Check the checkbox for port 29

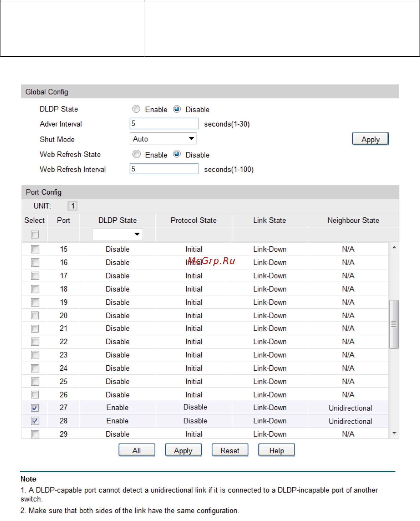35,434
